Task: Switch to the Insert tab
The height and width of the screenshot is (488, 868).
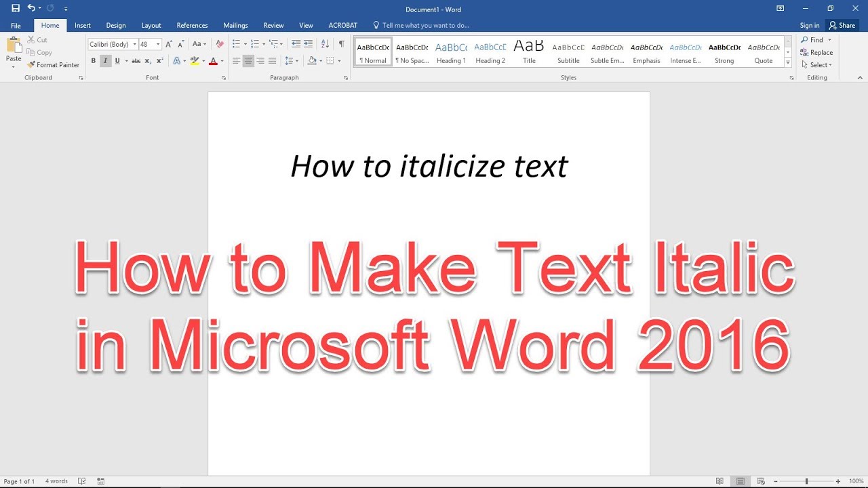Action: pyautogui.click(x=83, y=26)
